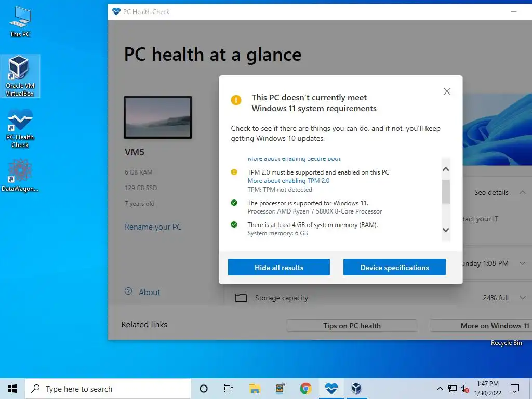Minimize the PC Health Check window
The width and height of the screenshot is (532, 399).
pyautogui.click(x=514, y=11)
